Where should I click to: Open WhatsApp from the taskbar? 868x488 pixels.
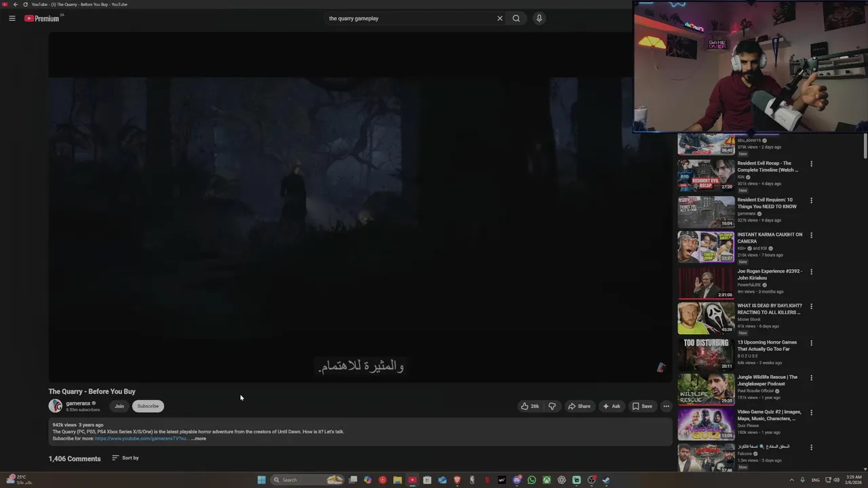point(532,480)
